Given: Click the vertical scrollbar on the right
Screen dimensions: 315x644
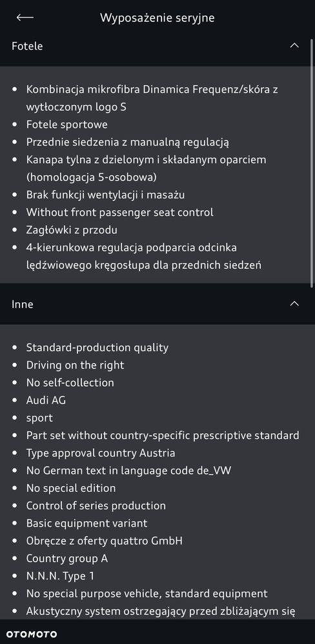Looking at the screenshot, I should click(312, 162).
